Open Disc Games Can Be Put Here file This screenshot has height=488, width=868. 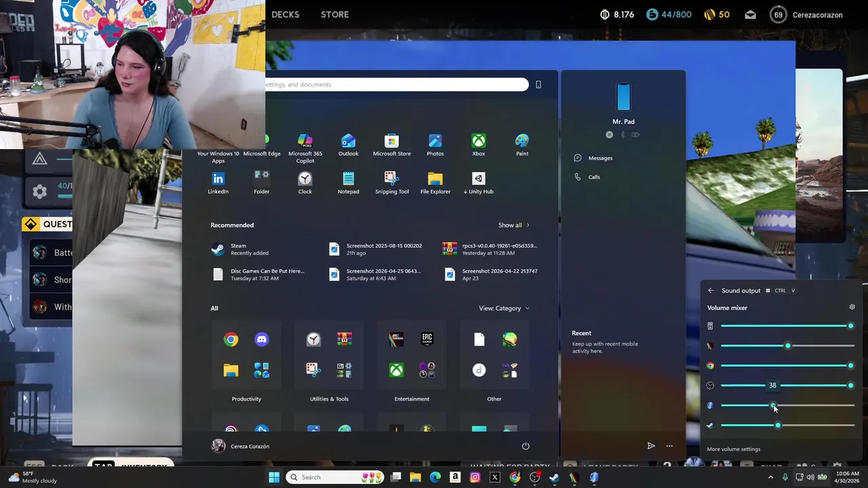point(261,274)
